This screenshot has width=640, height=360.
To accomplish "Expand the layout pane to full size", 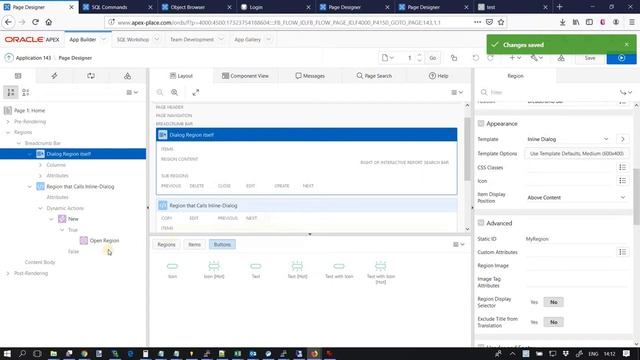I will tap(196, 93).
